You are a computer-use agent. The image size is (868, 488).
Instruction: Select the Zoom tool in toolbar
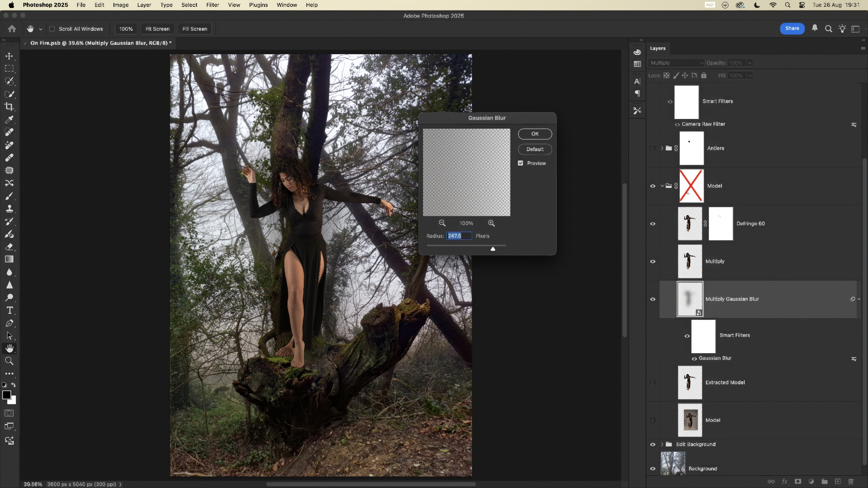point(9,361)
